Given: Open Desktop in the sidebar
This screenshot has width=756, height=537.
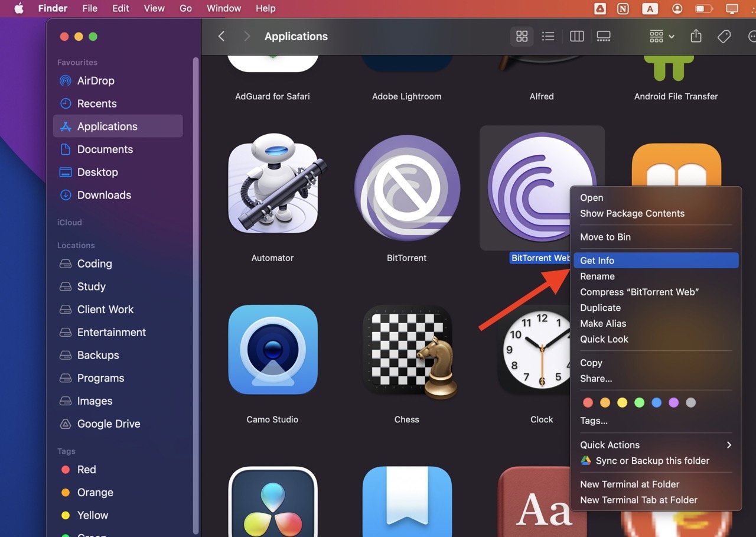Looking at the screenshot, I should point(118,172).
